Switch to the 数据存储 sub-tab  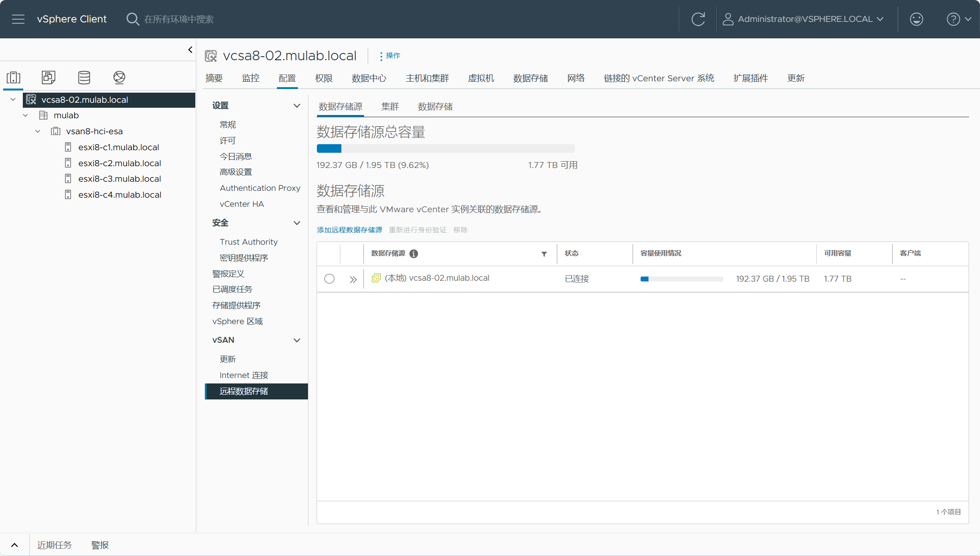[x=435, y=107]
